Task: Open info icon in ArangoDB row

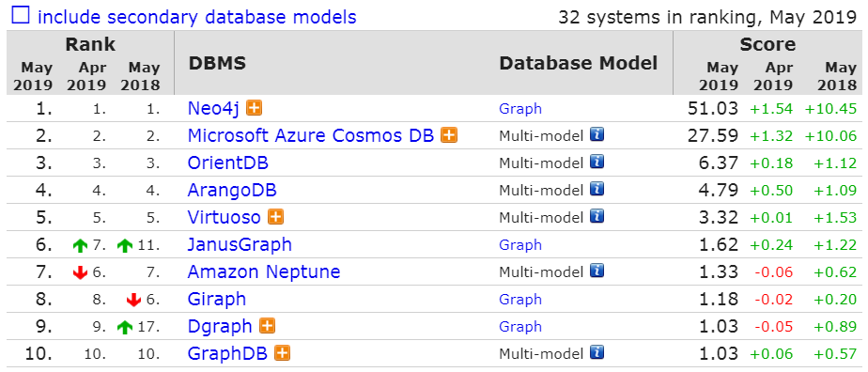Action: 597,190
